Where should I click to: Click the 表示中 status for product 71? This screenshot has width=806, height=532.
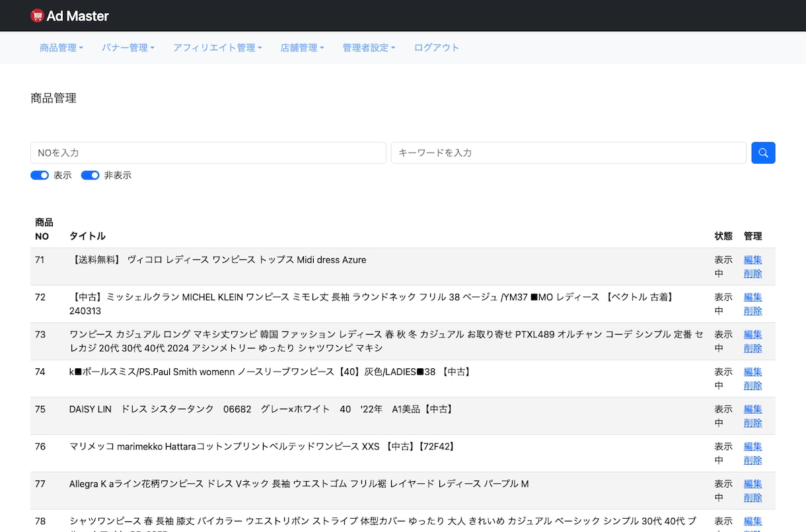(723, 267)
